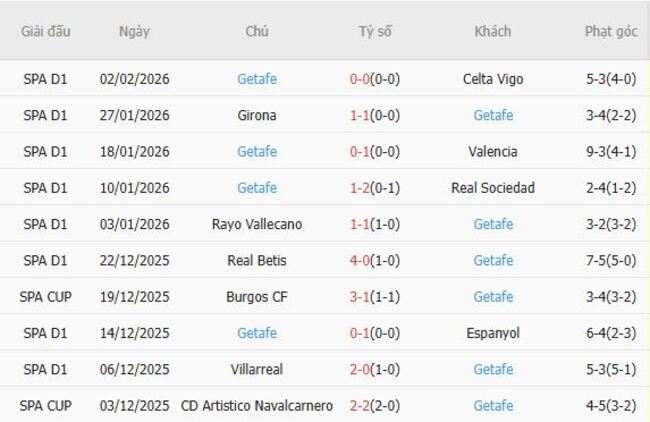Select the 2-2 score of the Navalcarnero match
Image resolution: width=650 pixels, height=422 pixels.
360,405
